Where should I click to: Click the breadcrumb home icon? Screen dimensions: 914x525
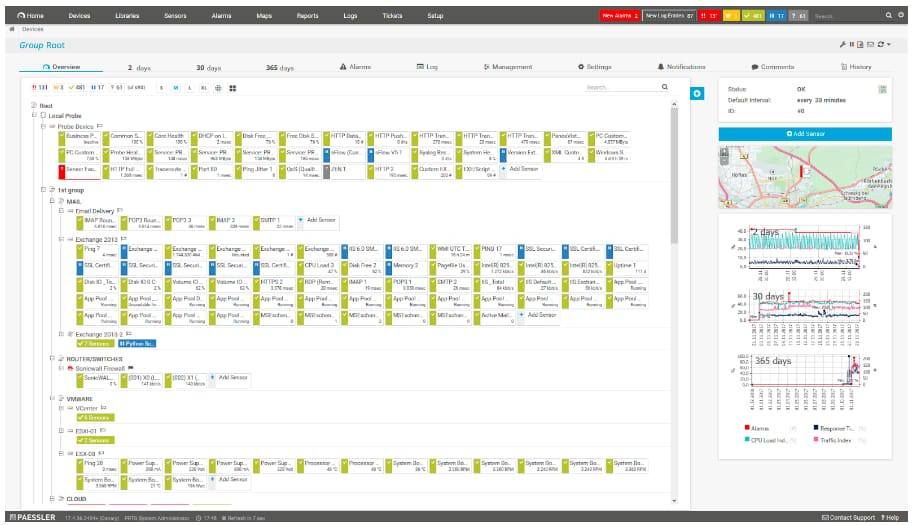(x=12, y=29)
